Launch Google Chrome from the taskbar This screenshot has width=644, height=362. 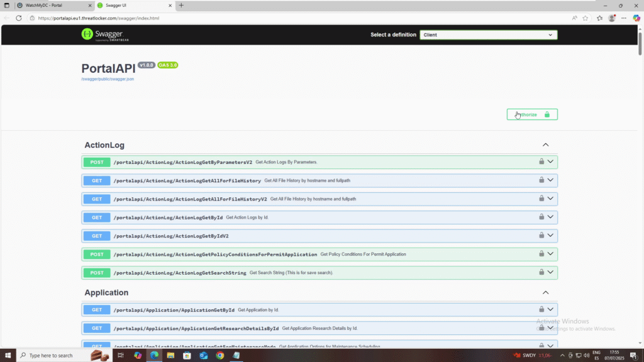click(220, 356)
